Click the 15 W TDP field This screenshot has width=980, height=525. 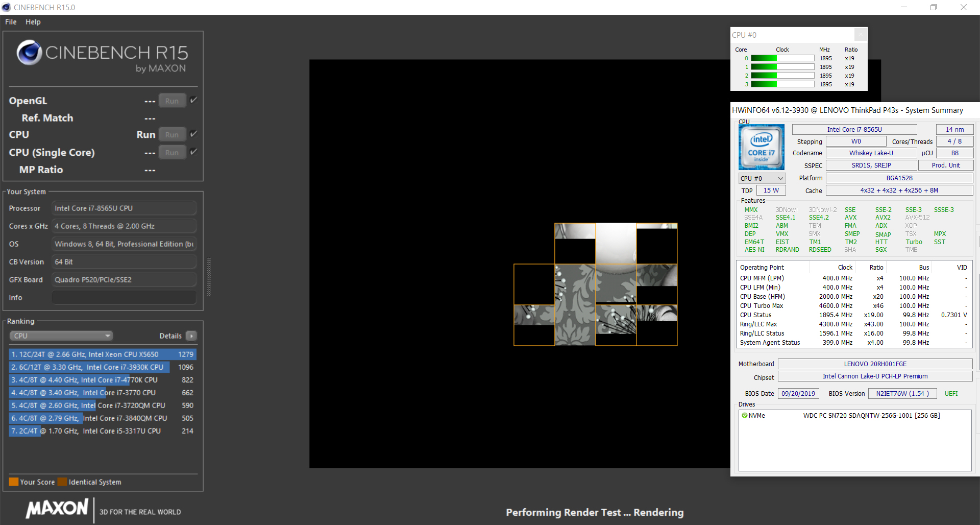[x=771, y=190]
